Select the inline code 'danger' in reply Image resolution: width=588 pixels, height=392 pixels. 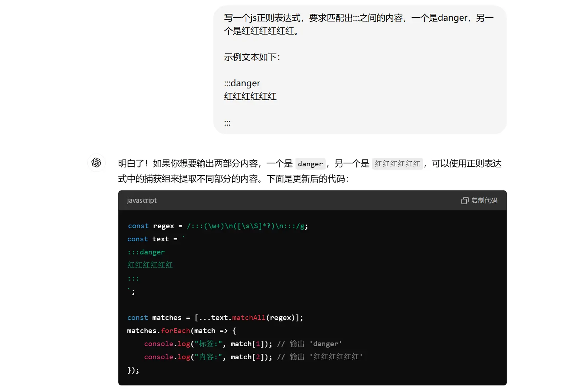click(x=310, y=164)
